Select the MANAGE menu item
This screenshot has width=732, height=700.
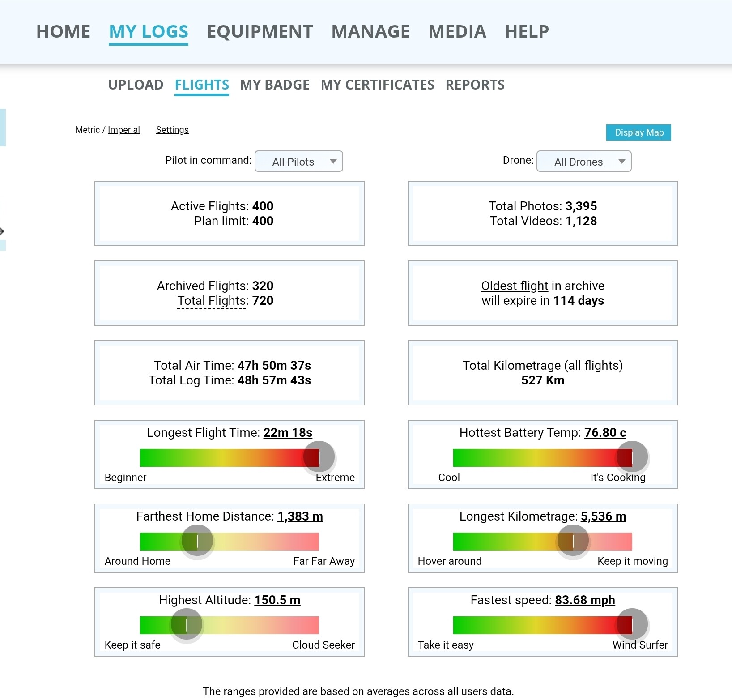[x=370, y=32]
